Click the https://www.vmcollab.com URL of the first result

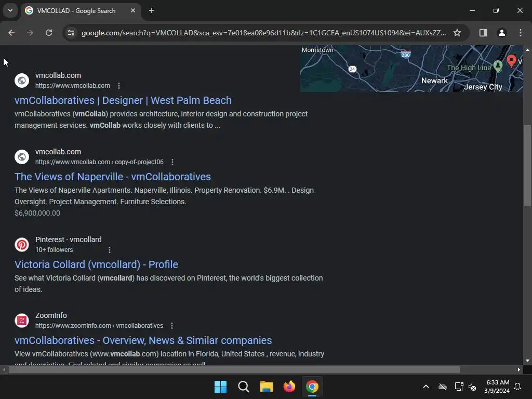click(73, 86)
